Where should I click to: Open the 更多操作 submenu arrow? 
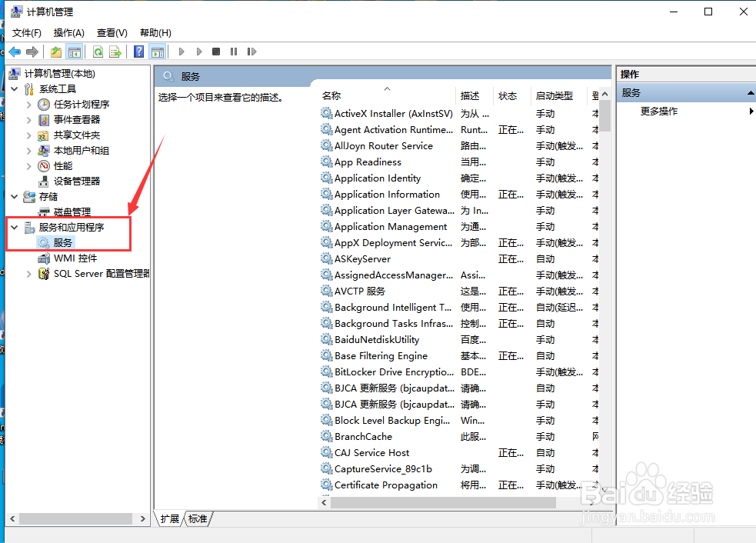(751, 112)
